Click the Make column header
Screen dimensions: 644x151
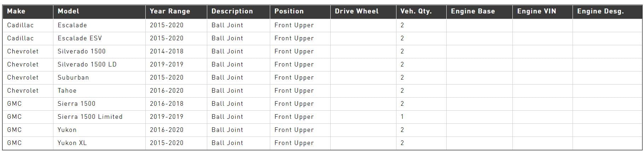(16, 11)
